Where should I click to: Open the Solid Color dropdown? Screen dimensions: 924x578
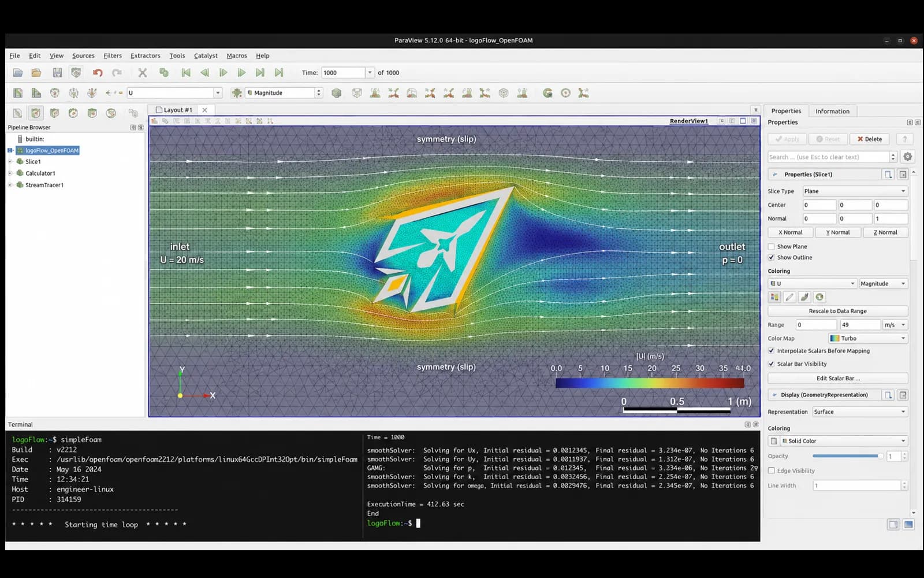click(844, 441)
